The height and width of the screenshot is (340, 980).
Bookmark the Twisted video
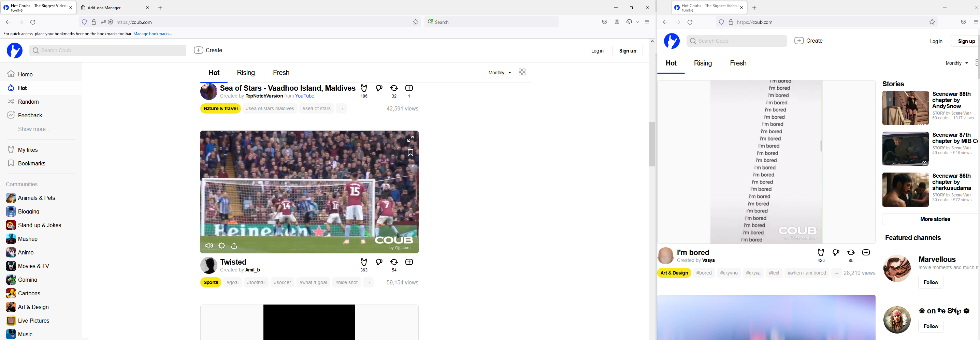(x=410, y=152)
